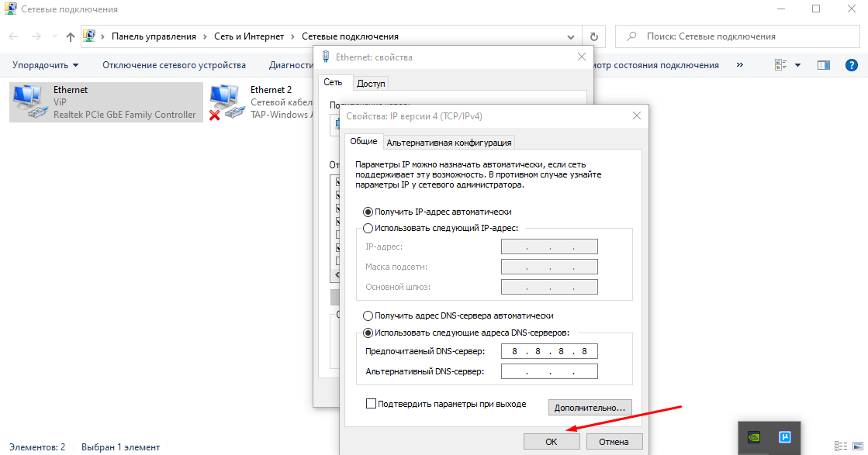Select 'Получить IP-адрес автоматически' radio button
Image resolution: width=868 pixels, height=455 pixels.
(368, 212)
